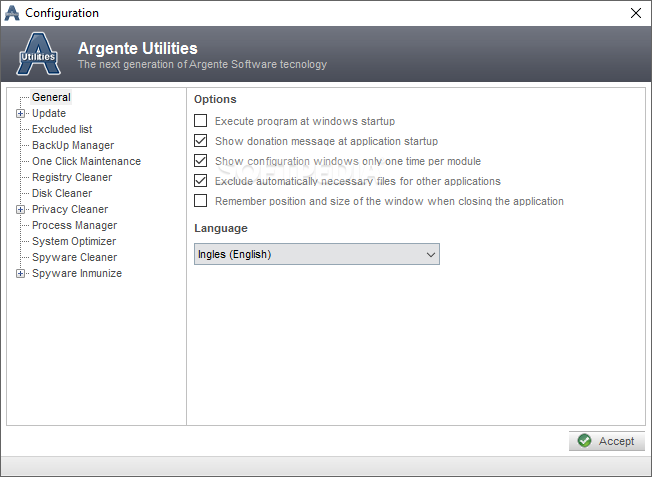Open Spyware Cleaner settings

coord(74,257)
